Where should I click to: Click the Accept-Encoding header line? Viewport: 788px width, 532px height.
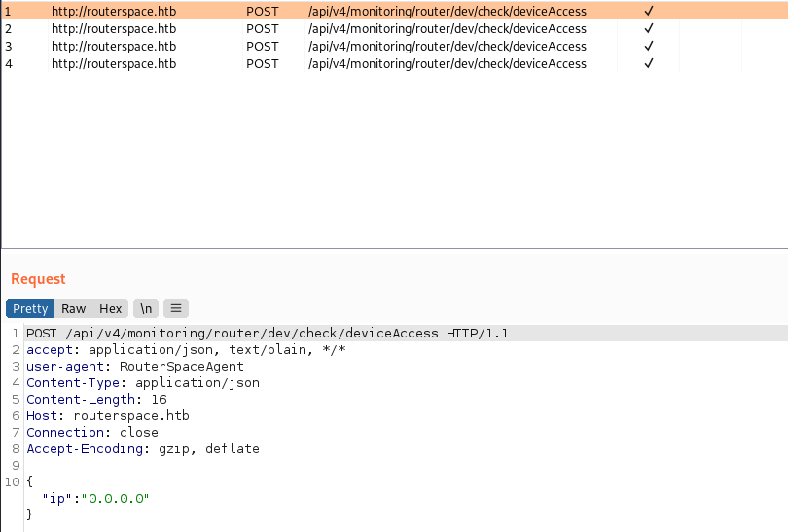click(143, 448)
